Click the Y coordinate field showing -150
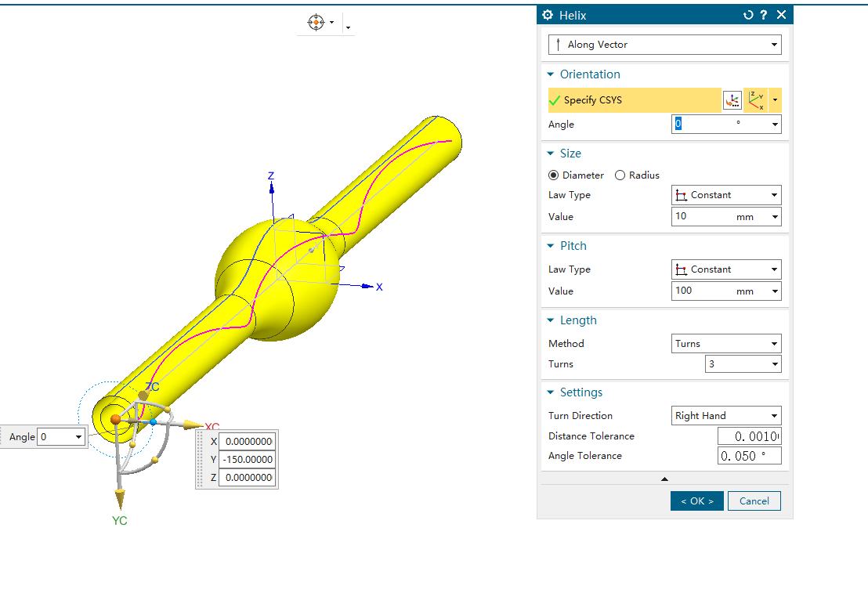This screenshot has height=600, width=868. (x=248, y=460)
